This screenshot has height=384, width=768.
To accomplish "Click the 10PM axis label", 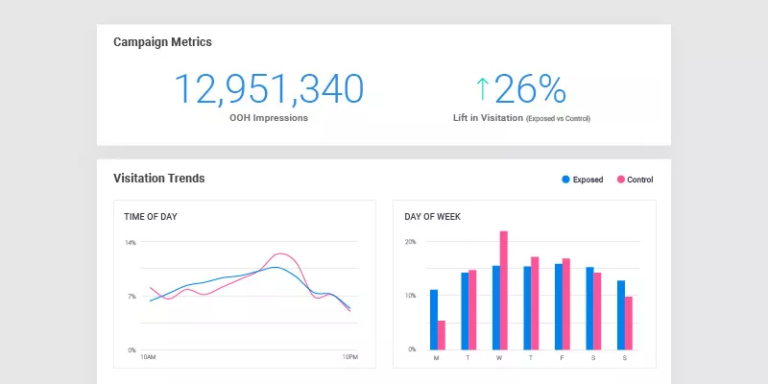I will [350, 357].
